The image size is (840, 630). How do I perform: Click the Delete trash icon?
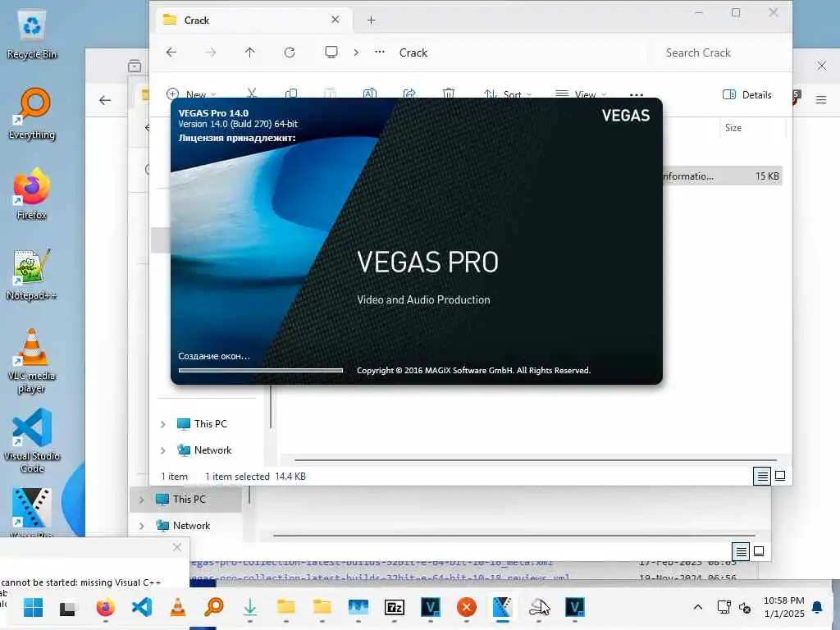449,94
